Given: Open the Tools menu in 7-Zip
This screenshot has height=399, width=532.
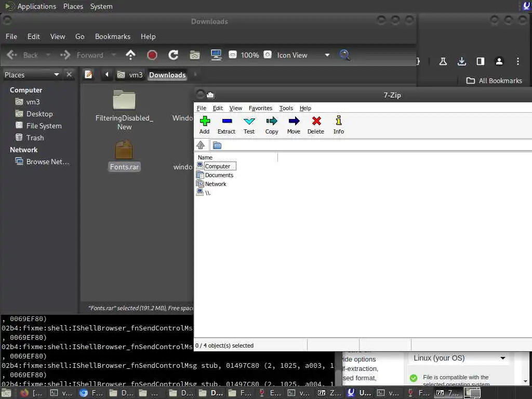Looking at the screenshot, I should click(286, 108).
